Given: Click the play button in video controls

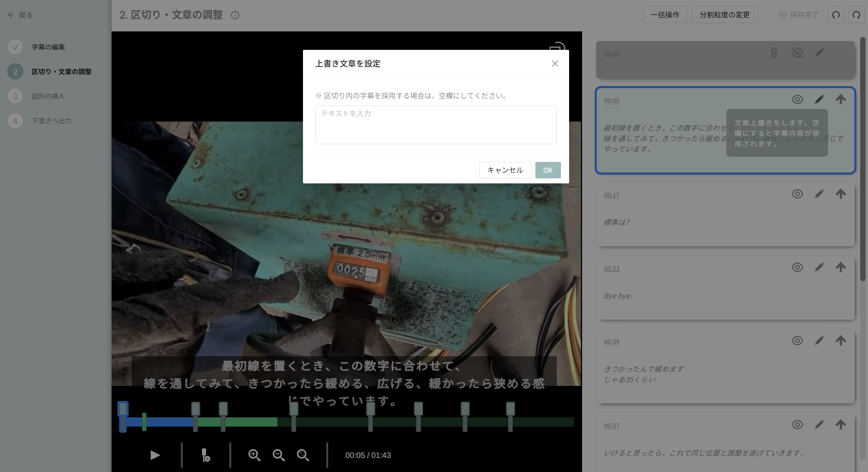Looking at the screenshot, I should [155, 455].
